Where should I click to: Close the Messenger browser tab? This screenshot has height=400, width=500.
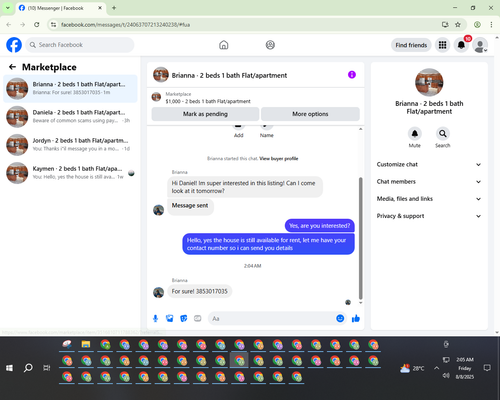point(100,8)
